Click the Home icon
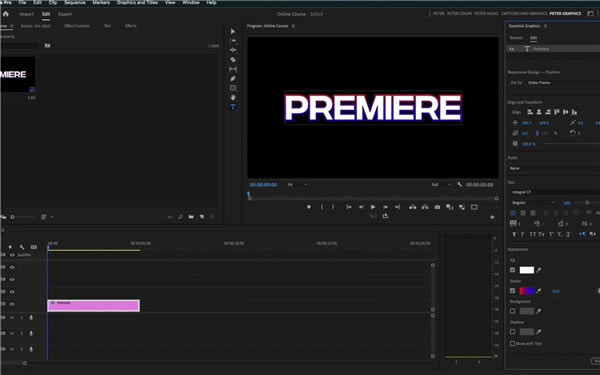Image resolution: width=600 pixels, height=375 pixels. pos(5,14)
